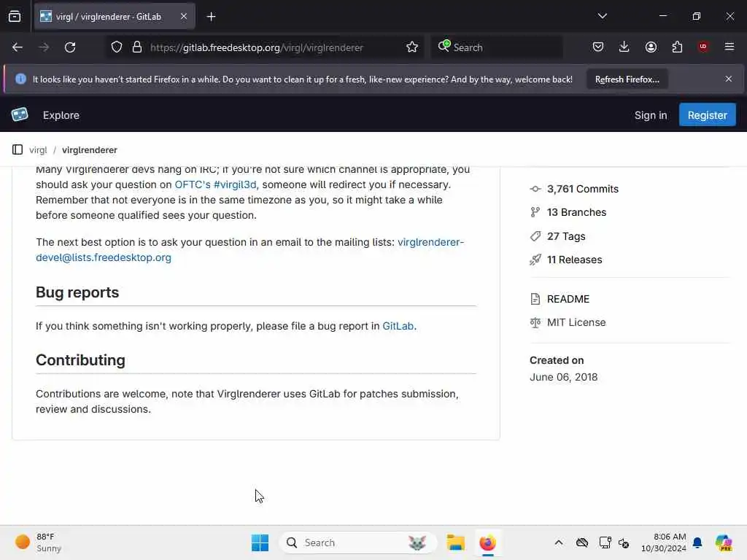Viewport: 747px width, 560px height.
Task: Open the Firefox application menu
Action: [x=729, y=47]
